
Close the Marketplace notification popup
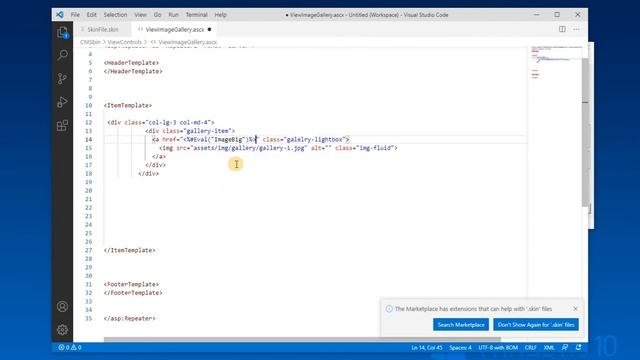click(576, 309)
